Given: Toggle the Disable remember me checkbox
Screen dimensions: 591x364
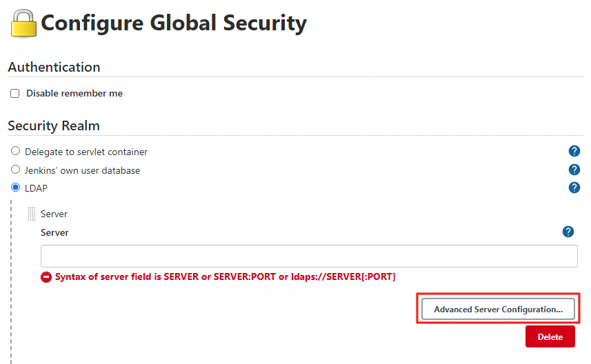Looking at the screenshot, I should [x=14, y=94].
